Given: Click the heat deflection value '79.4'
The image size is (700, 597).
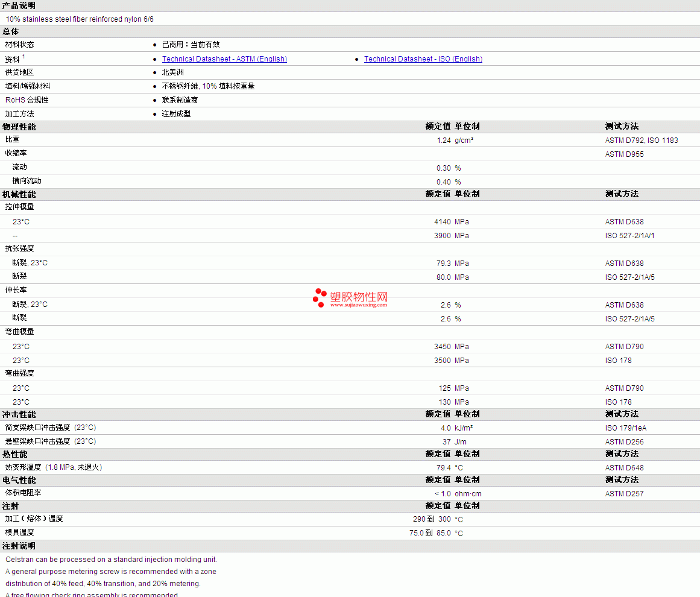Looking at the screenshot, I should point(444,467).
